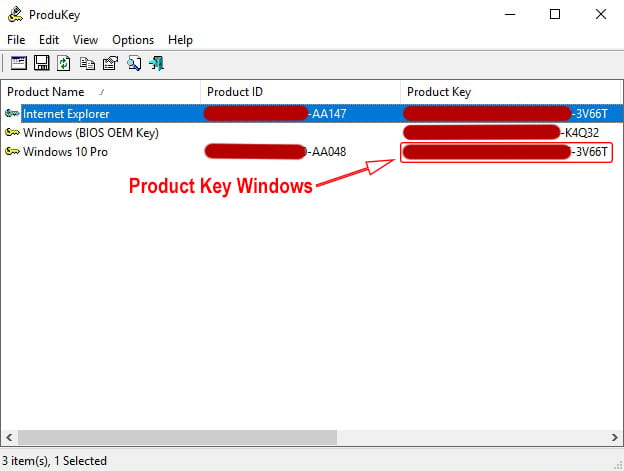The height and width of the screenshot is (471, 624).
Task: Close the ProduKey window
Action: pos(601,15)
